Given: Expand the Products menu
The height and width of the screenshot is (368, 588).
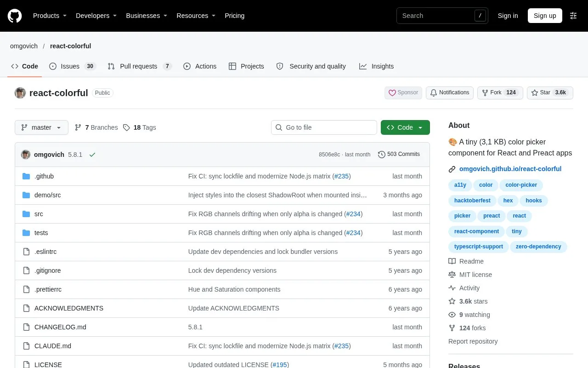Looking at the screenshot, I should point(50,16).
